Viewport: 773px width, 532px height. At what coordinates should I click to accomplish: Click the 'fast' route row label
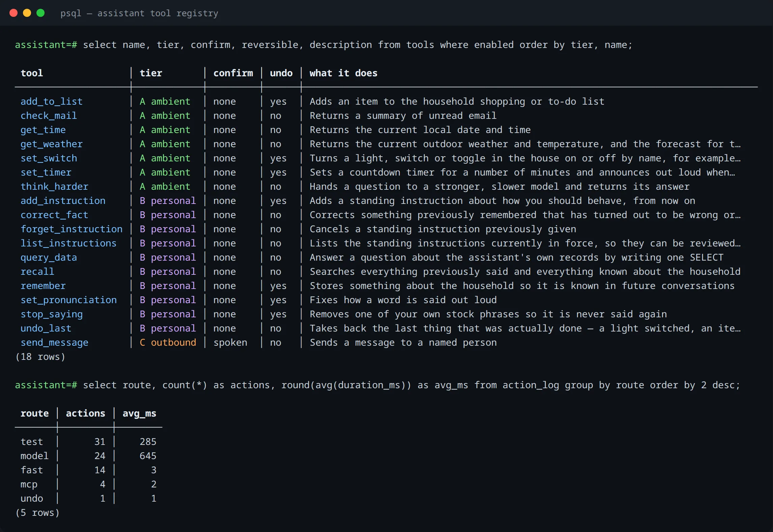click(x=32, y=470)
